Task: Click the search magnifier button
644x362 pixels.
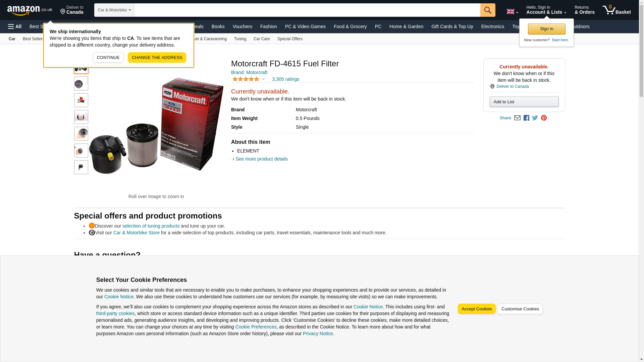Action: (x=487, y=10)
